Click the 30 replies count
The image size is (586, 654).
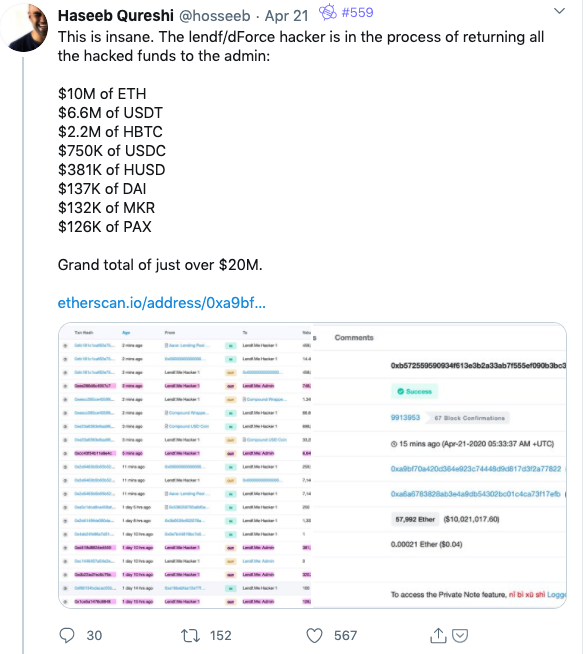[94, 636]
